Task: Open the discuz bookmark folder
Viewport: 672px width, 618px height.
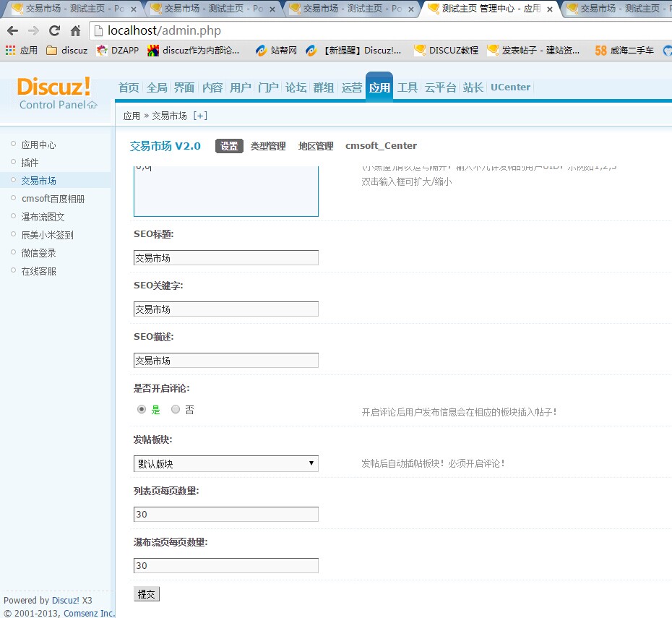Action: click(66, 51)
